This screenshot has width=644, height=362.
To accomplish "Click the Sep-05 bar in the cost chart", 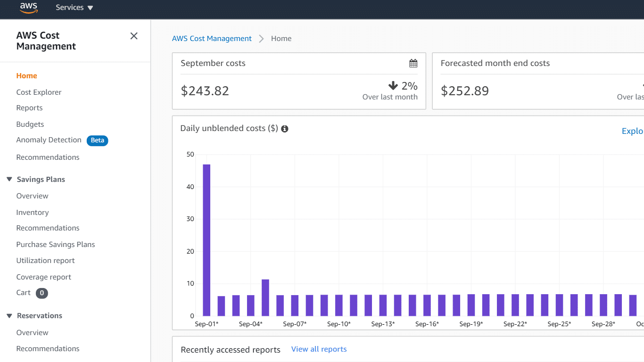I will (x=265, y=298).
